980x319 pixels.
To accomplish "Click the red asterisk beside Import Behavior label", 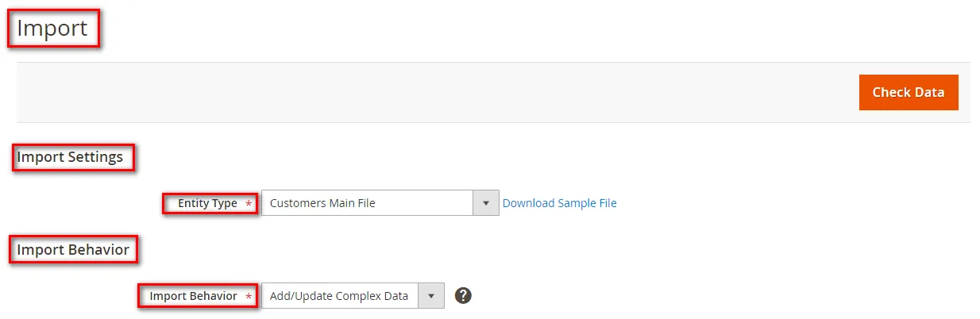I will click(249, 297).
